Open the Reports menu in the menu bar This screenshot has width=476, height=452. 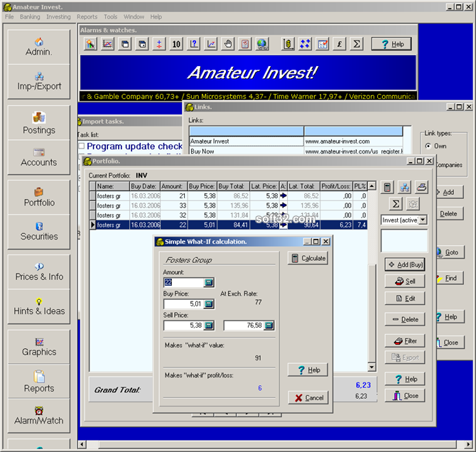pos(87,17)
